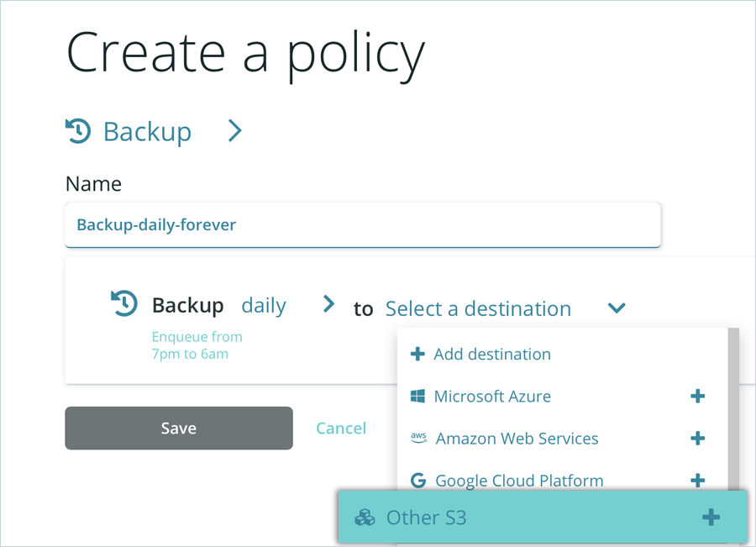Focus the policy Name input field
This screenshot has height=547, width=756.
click(x=363, y=224)
